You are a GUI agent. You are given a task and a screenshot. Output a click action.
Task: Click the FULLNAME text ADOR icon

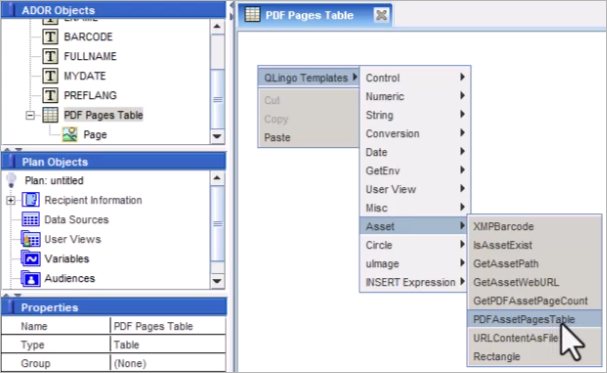(50, 56)
